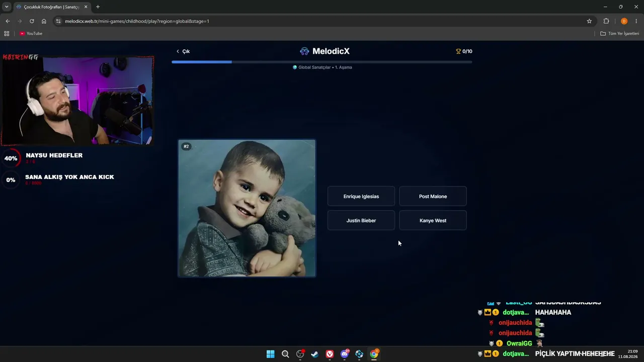Image resolution: width=644 pixels, height=362 pixels.
Task: Click the streamer webcam overlay
Action: pos(77,100)
